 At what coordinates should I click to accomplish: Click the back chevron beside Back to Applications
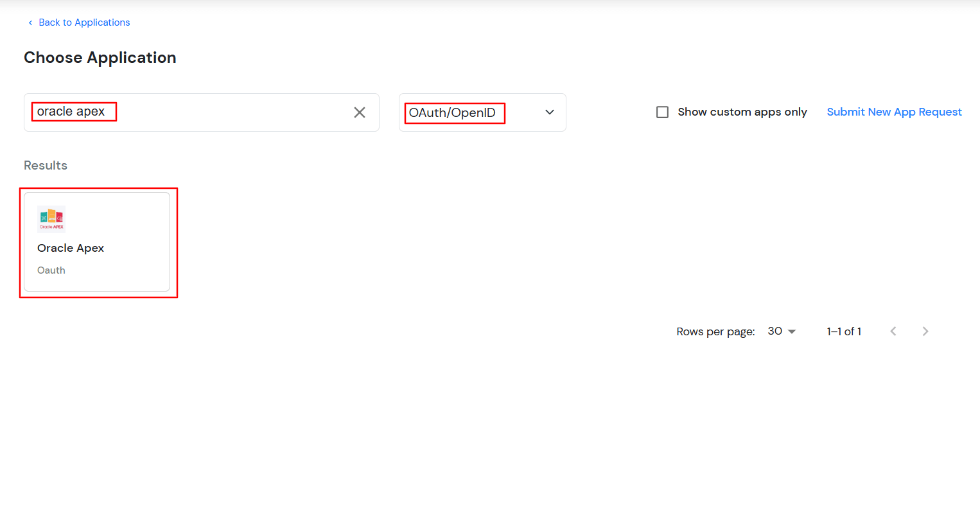(30, 22)
